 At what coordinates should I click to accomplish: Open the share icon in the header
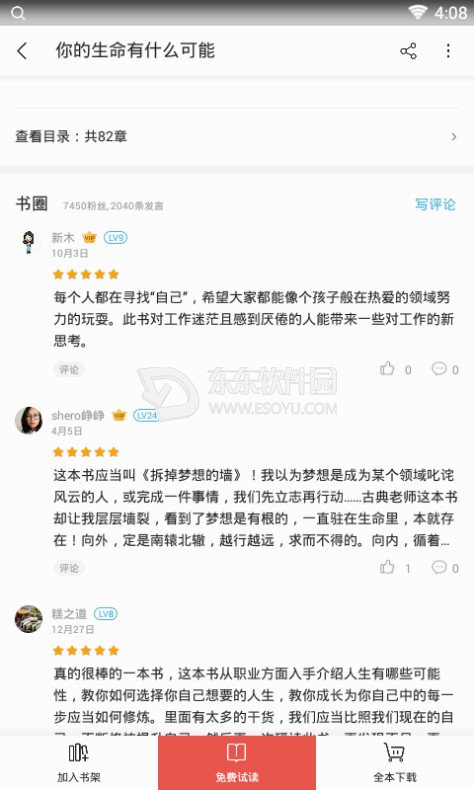408,51
